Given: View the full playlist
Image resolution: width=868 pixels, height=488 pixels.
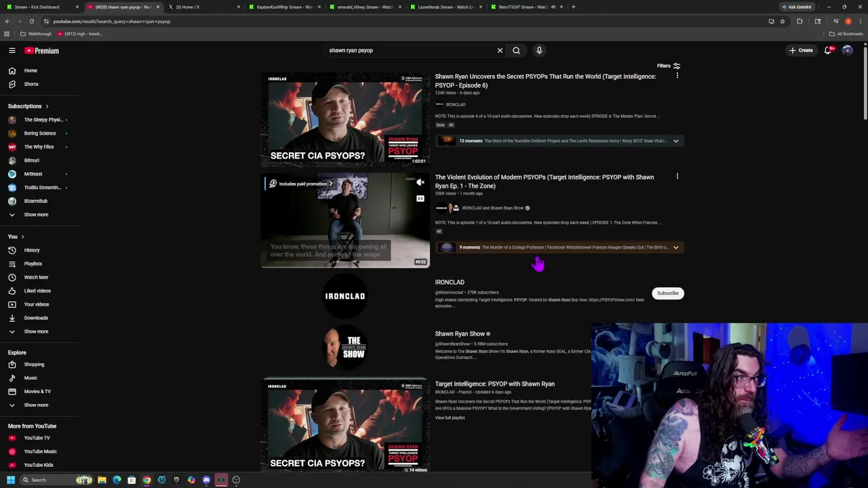Looking at the screenshot, I should [450, 418].
